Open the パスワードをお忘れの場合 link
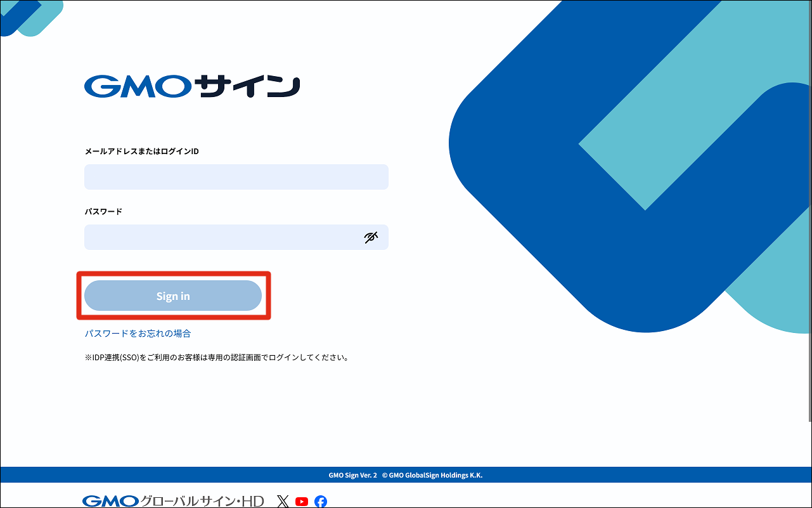812x508 pixels. tap(138, 334)
